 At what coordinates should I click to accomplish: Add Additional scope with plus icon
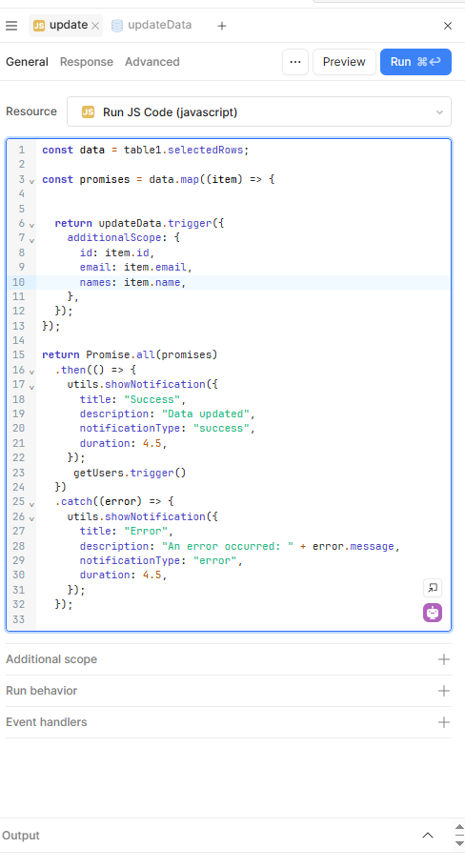point(443,659)
